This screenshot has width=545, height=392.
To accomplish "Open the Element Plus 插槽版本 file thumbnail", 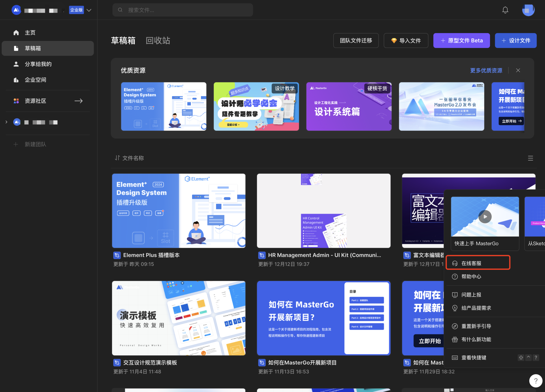I will (179, 211).
